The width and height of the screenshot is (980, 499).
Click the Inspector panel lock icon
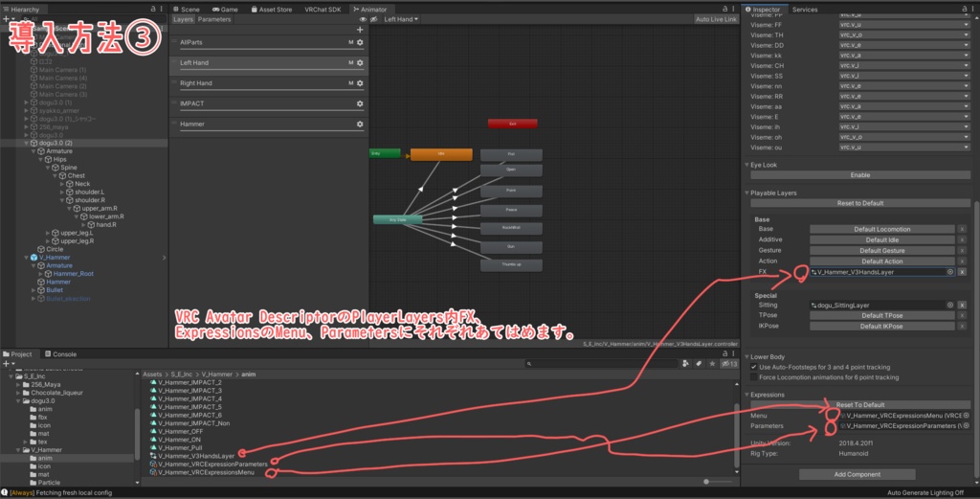click(x=965, y=9)
